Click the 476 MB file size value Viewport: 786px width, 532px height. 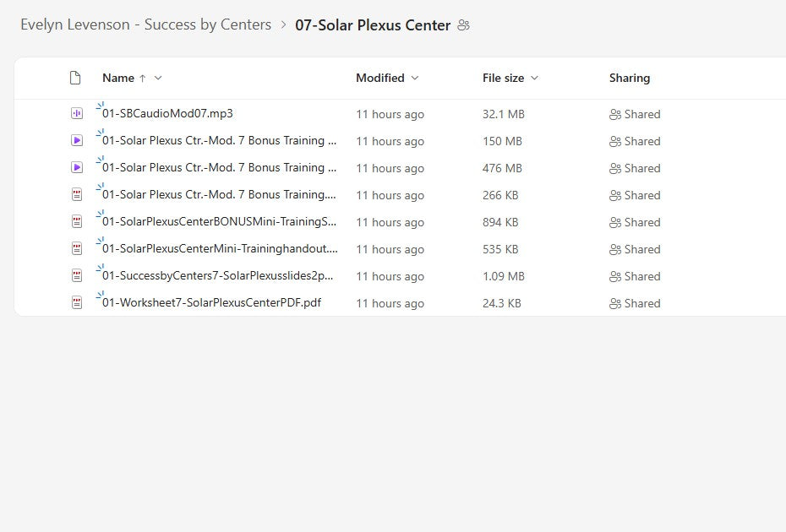coord(502,168)
